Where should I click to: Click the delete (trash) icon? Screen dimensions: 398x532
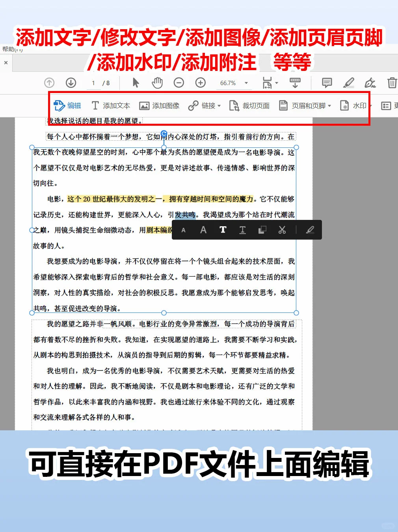click(x=392, y=83)
